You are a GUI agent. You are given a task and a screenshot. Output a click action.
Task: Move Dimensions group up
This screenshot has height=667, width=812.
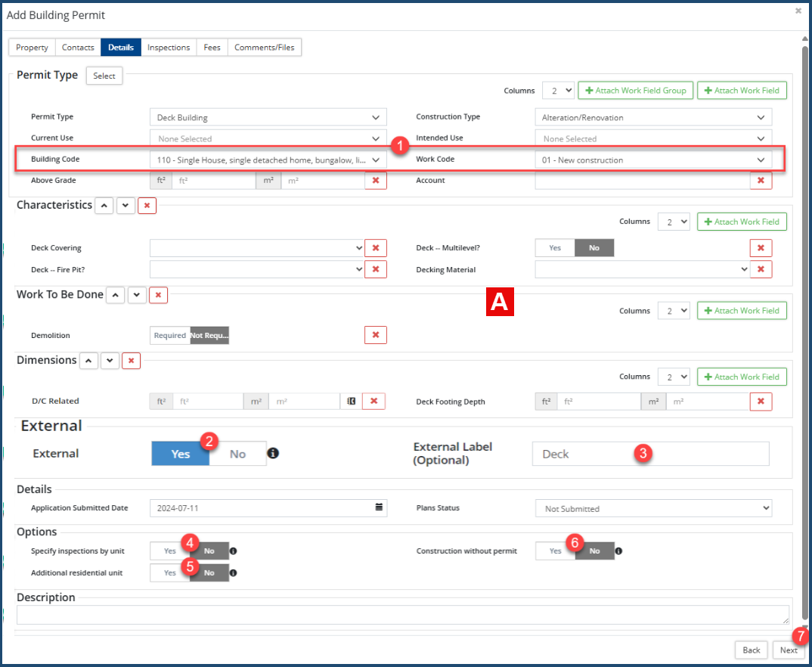click(x=88, y=361)
